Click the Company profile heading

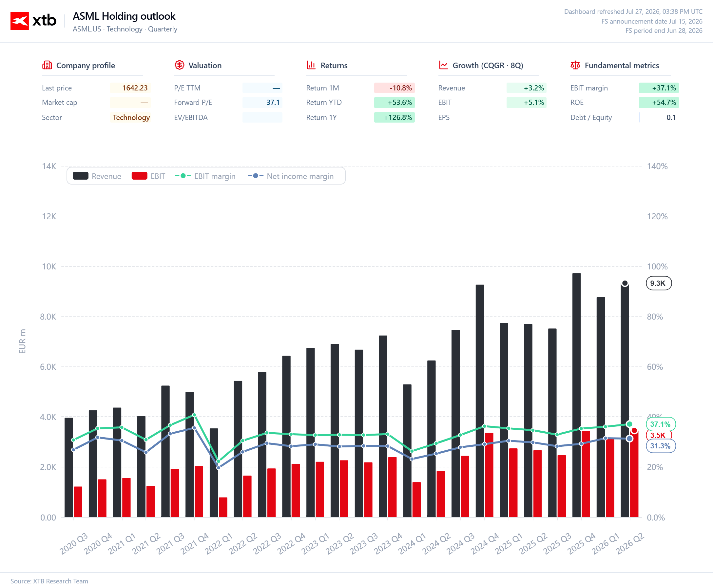tap(86, 65)
